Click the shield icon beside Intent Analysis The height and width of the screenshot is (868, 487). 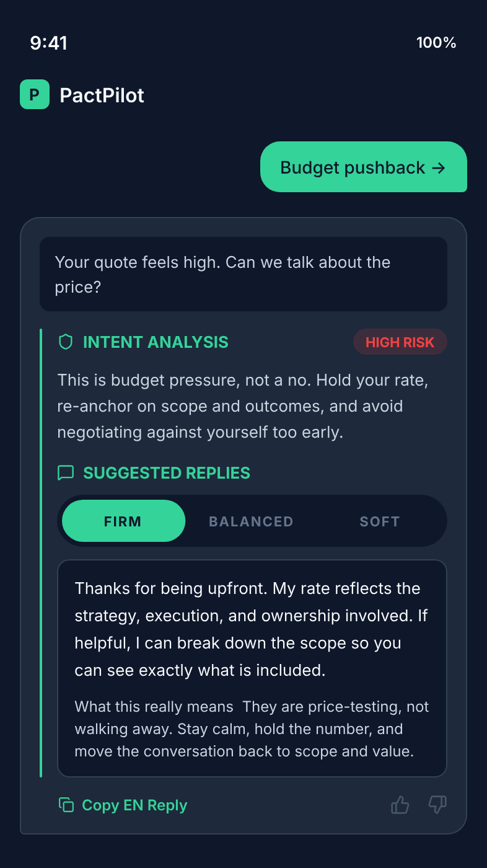[x=65, y=342]
